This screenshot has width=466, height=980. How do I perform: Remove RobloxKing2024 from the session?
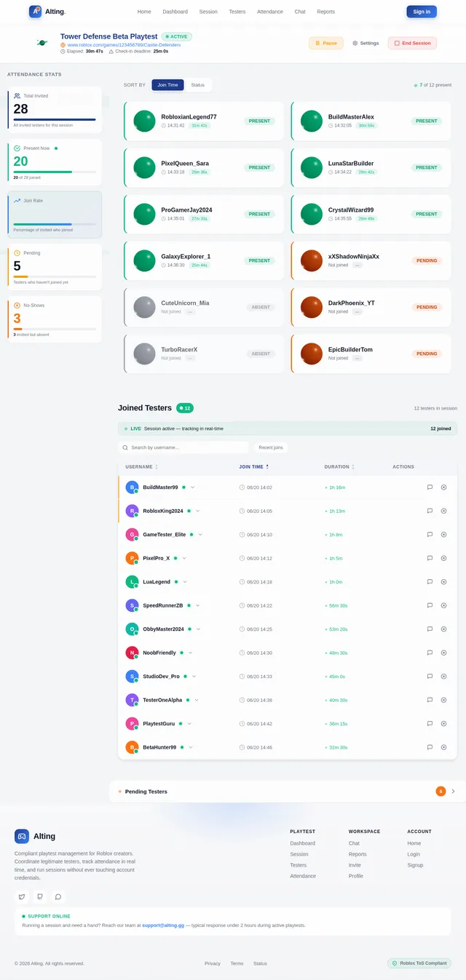443,511
